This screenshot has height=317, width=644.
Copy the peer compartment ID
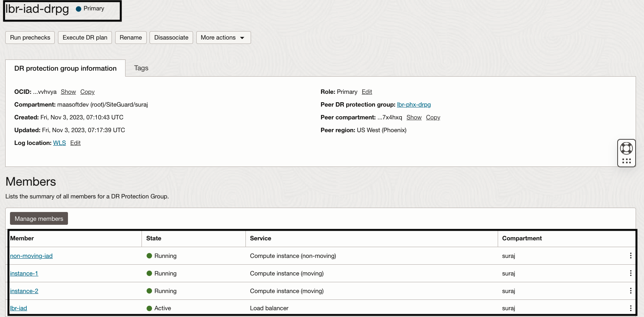click(x=433, y=117)
